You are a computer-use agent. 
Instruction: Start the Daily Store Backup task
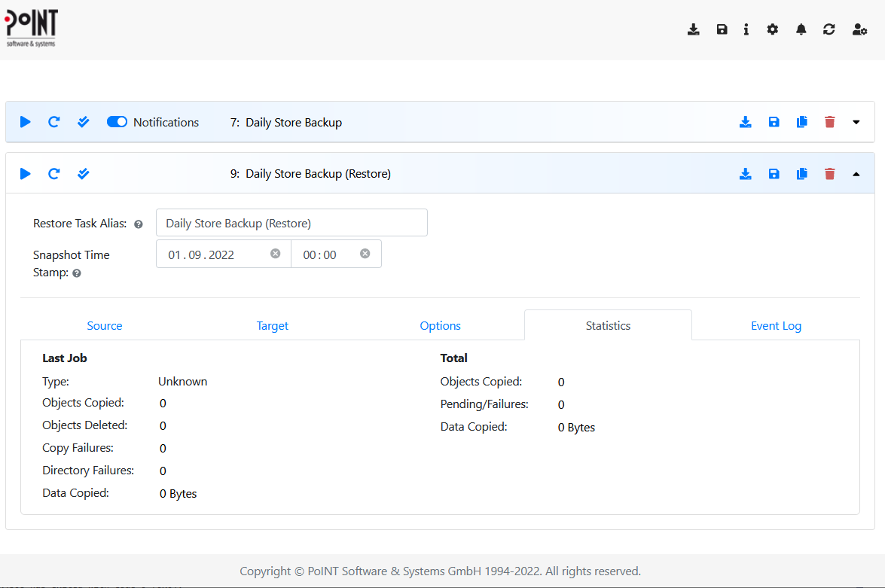coord(25,121)
